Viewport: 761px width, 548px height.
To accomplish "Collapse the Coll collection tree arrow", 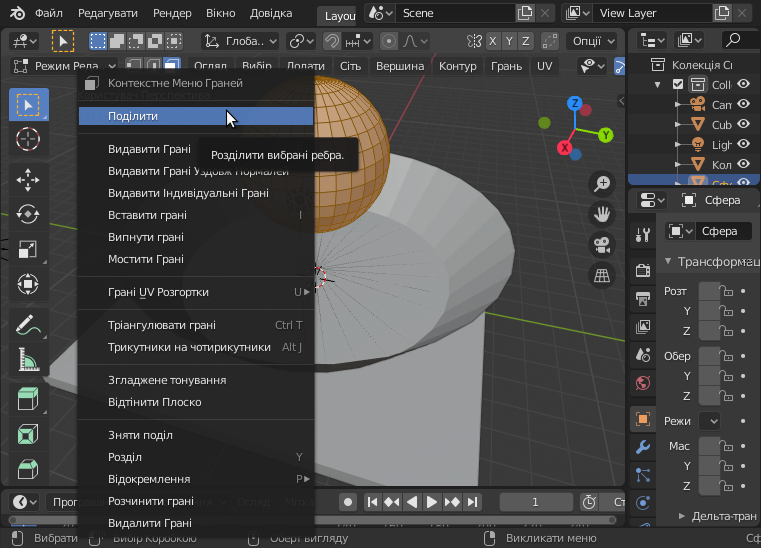I will coord(658,85).
